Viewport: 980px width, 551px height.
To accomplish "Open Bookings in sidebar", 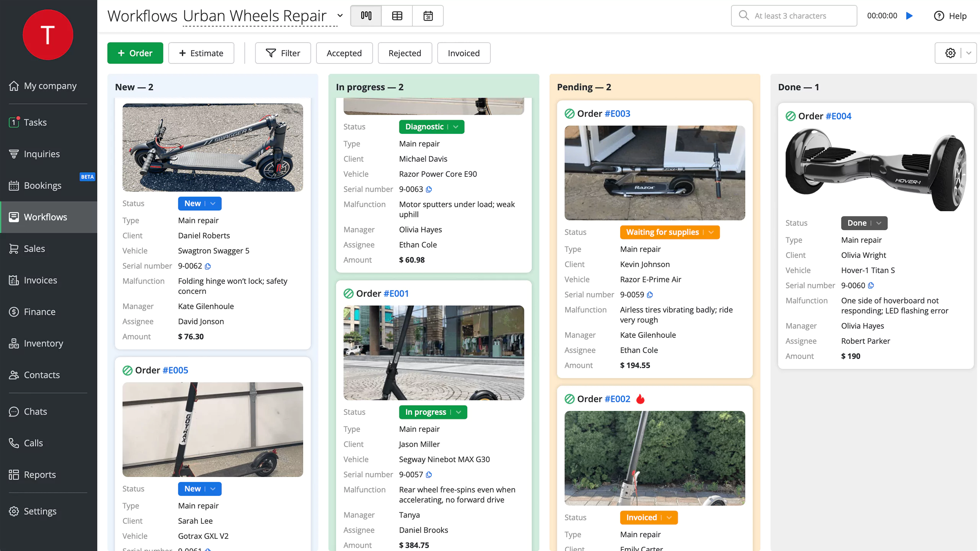I will point(49,186).
